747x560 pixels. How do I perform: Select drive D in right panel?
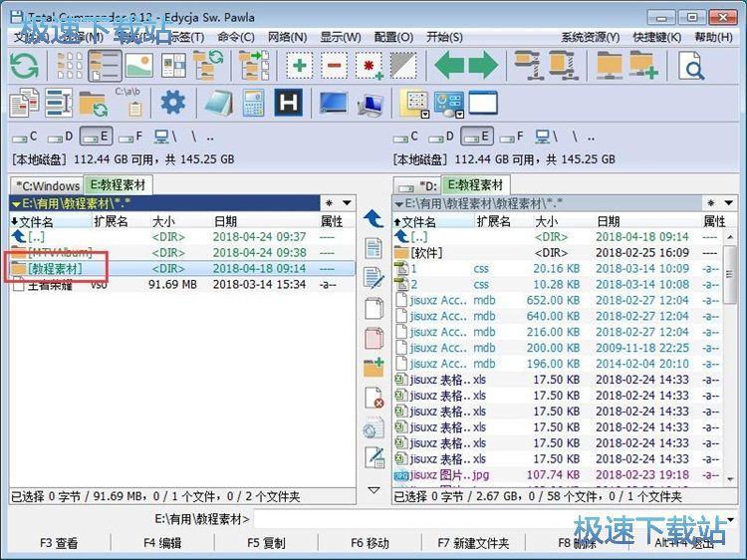[x=441, y=138]
